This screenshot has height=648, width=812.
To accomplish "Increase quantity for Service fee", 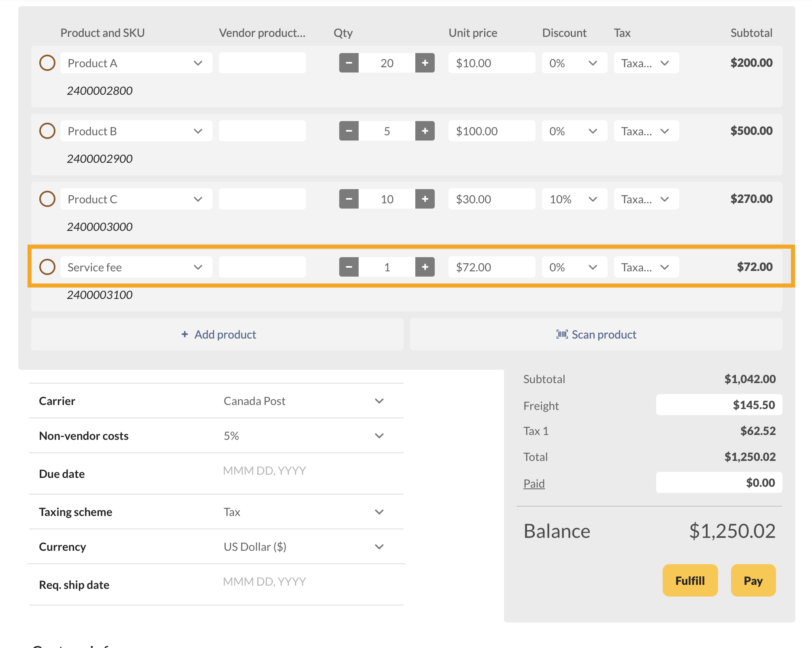I will click(425, 267).
